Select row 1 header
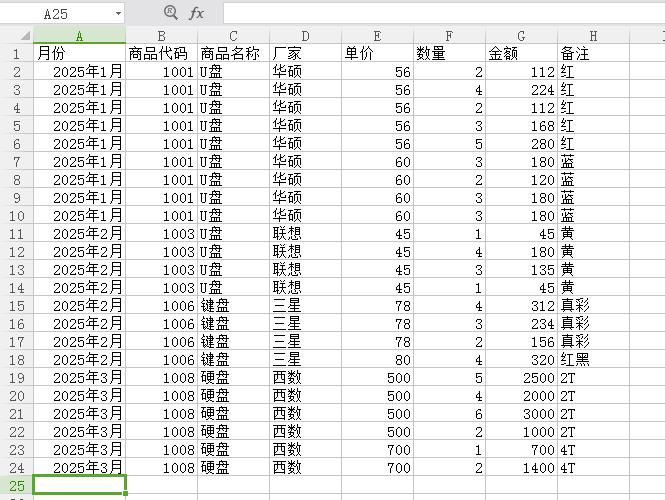The height and width of the screenshot is (500, 665). 16,53
